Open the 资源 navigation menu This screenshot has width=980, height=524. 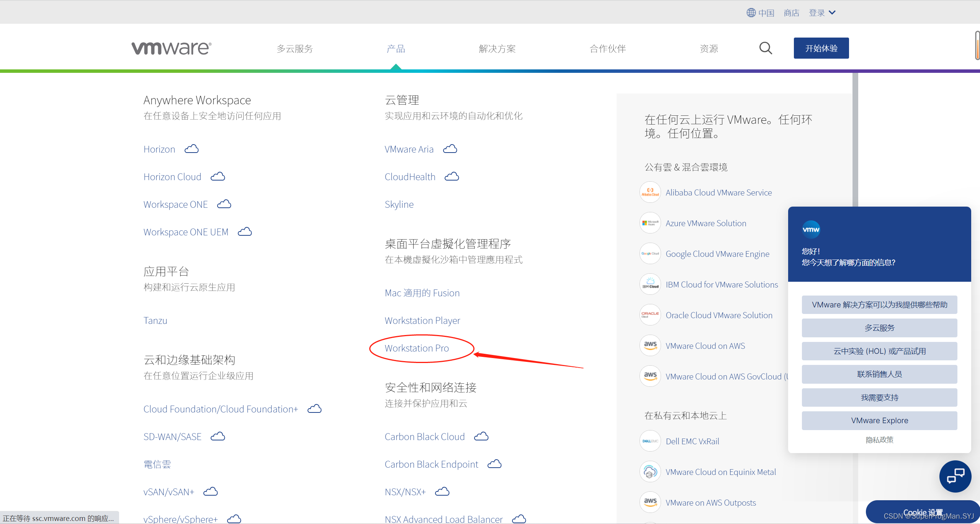709,49
